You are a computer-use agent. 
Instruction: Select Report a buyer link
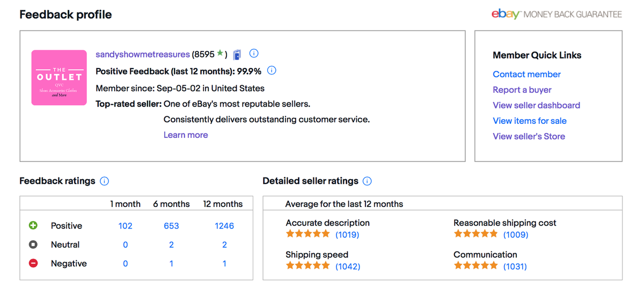522,90
